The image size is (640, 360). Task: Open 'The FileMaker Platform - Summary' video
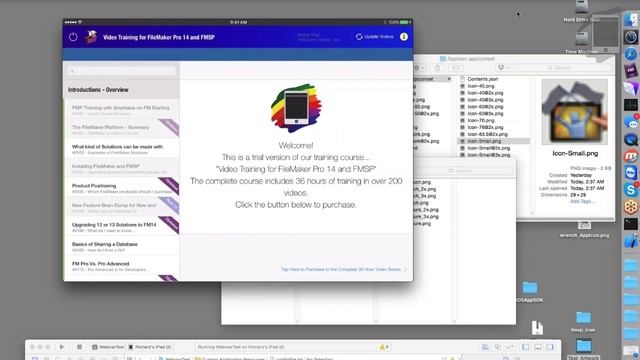click(121, 129)
